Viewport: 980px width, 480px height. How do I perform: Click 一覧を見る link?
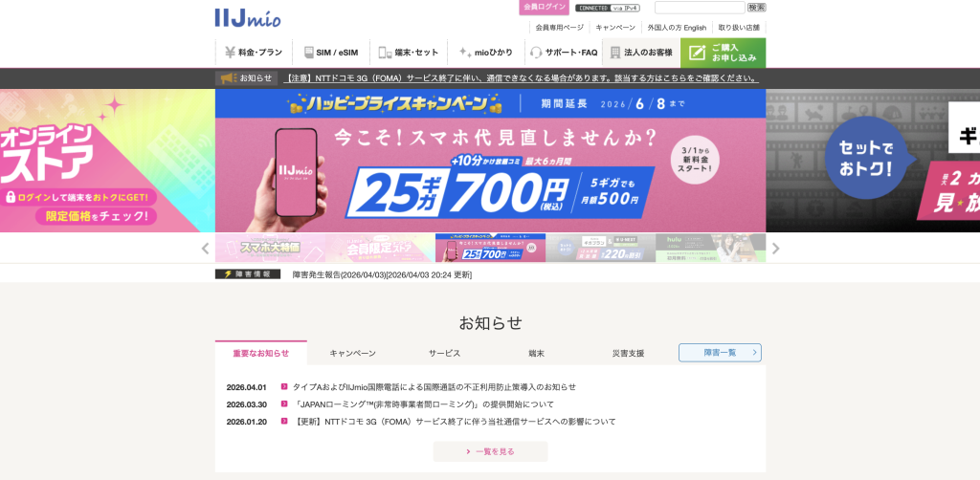(491, 451)
